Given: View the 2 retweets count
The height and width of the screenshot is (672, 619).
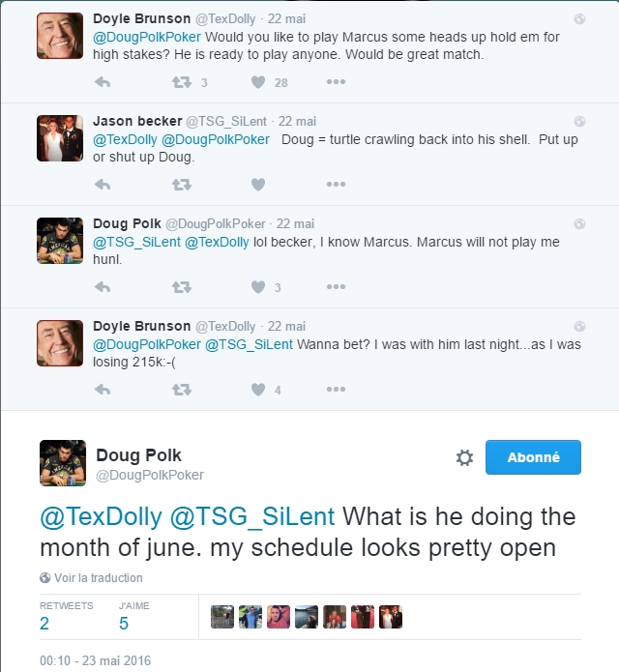Looking at the screenshot, I should point(44,624).
